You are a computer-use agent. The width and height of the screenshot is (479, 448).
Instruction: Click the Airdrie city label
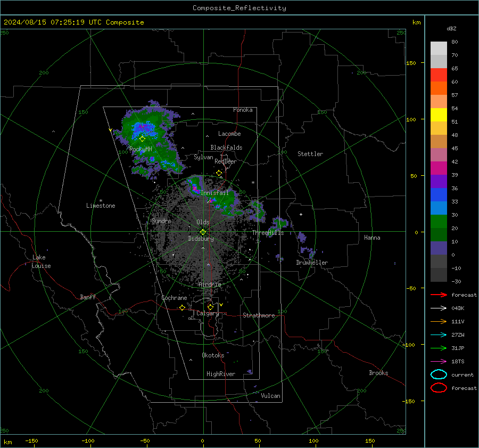click(210, 284)
